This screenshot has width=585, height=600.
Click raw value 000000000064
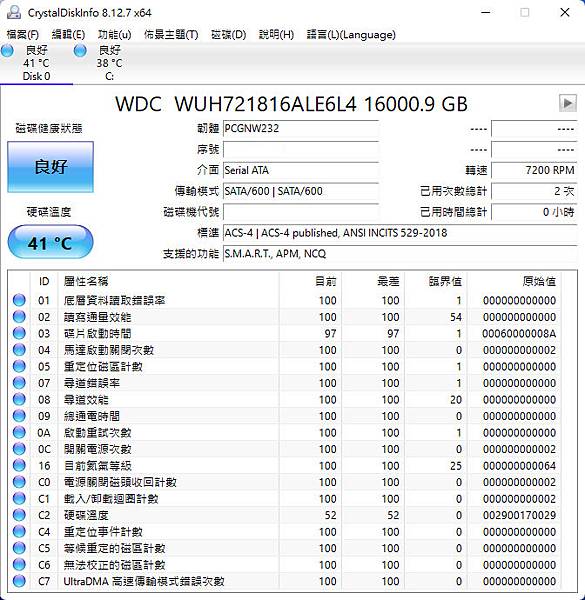point(519,466)
